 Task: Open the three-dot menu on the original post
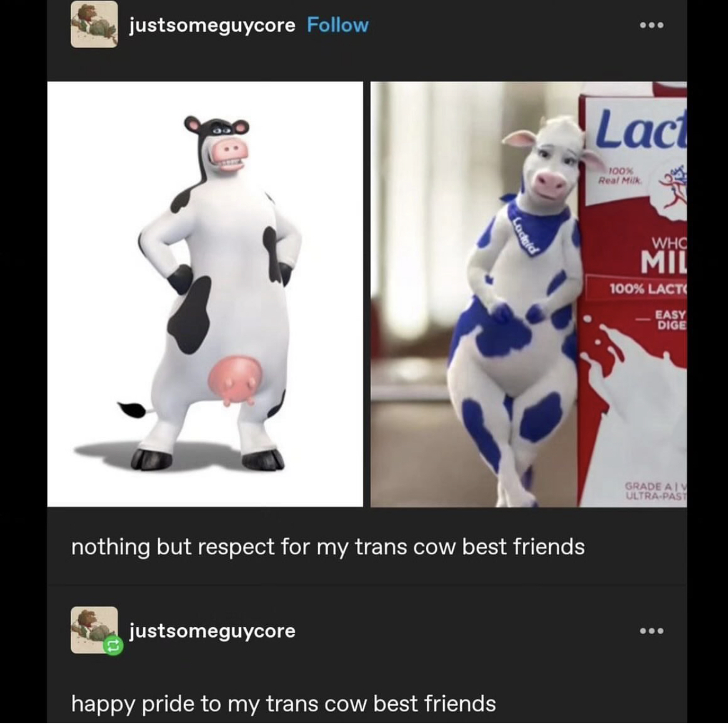(652, 25)
